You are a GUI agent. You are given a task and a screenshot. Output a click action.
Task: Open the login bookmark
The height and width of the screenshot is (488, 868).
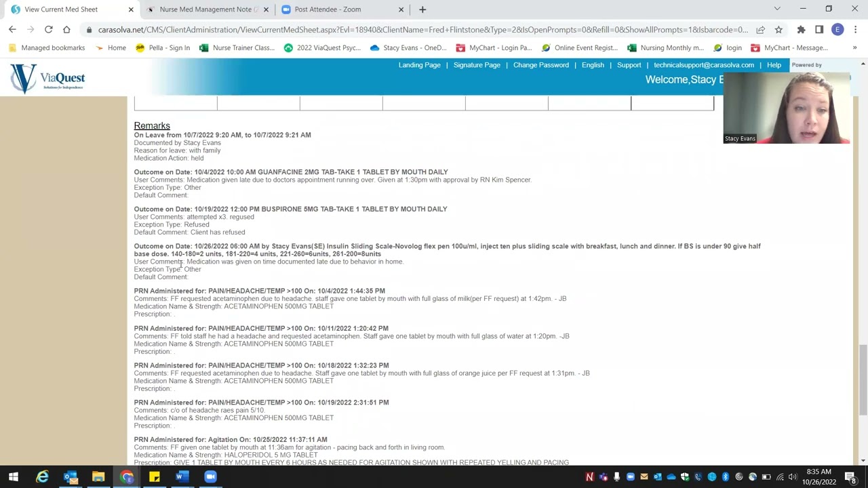coord(727,48)
